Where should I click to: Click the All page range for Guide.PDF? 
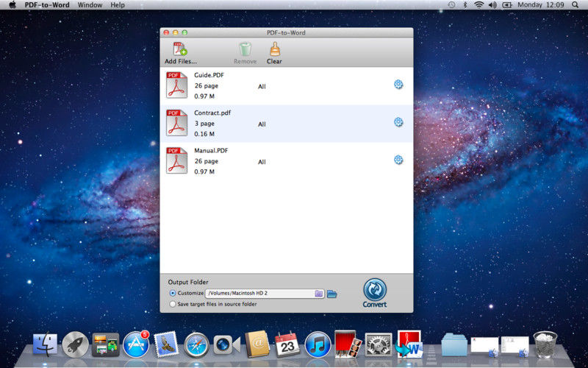(x=262, y=86)
